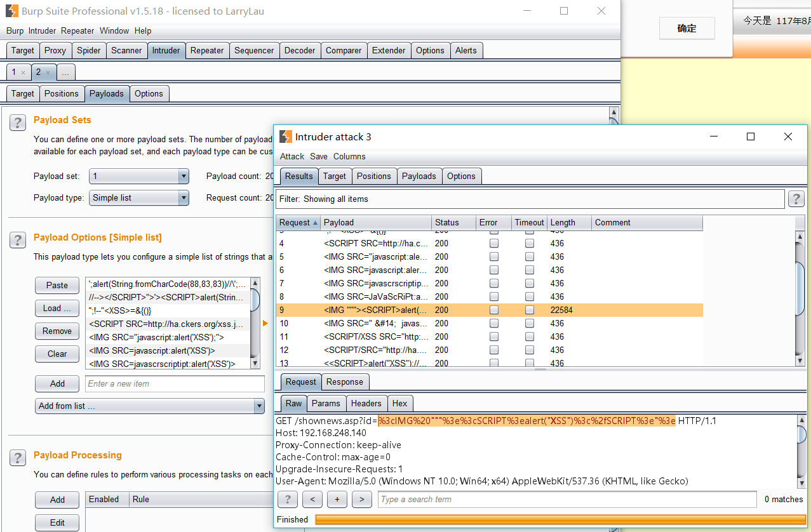
Task: Open the Payload type Simple list dropdown
Action: click(x=139, y=197)
